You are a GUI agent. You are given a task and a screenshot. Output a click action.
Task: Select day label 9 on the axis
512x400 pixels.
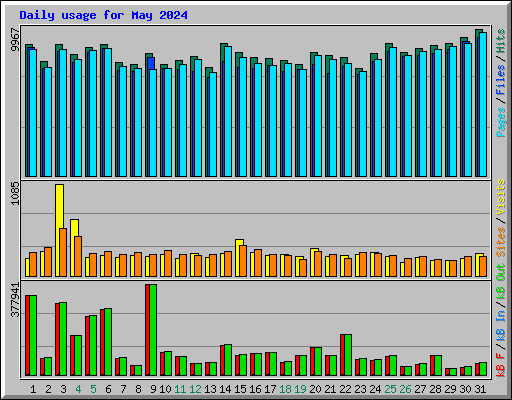(153, 389)
